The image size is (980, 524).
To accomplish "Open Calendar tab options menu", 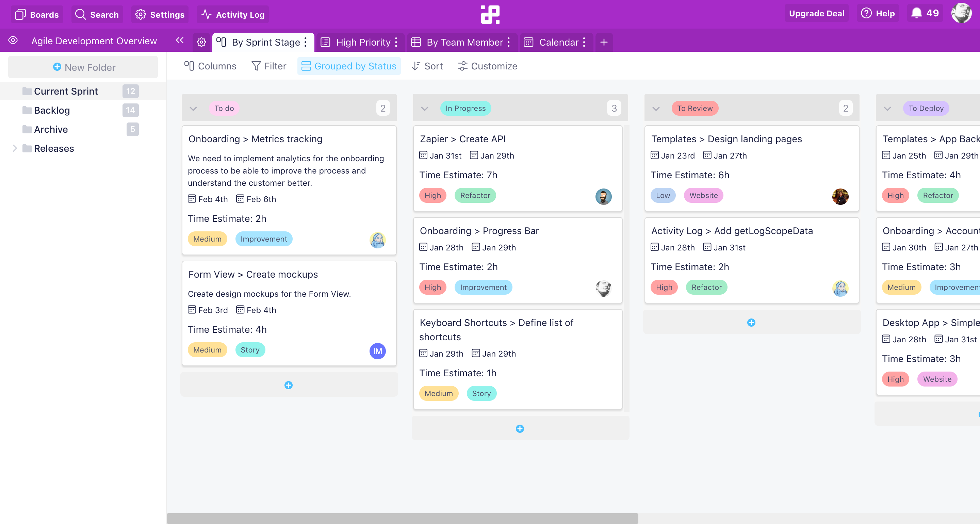I will (x=584, y=42).
